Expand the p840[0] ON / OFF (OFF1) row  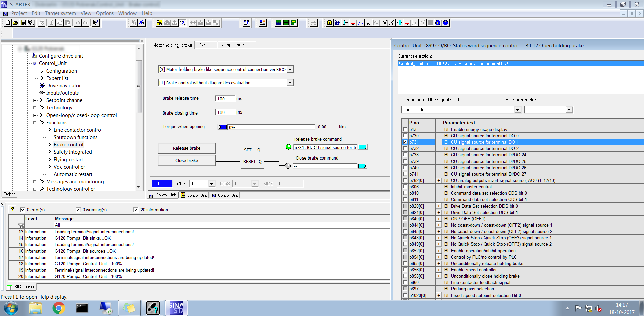coord(439,219)
